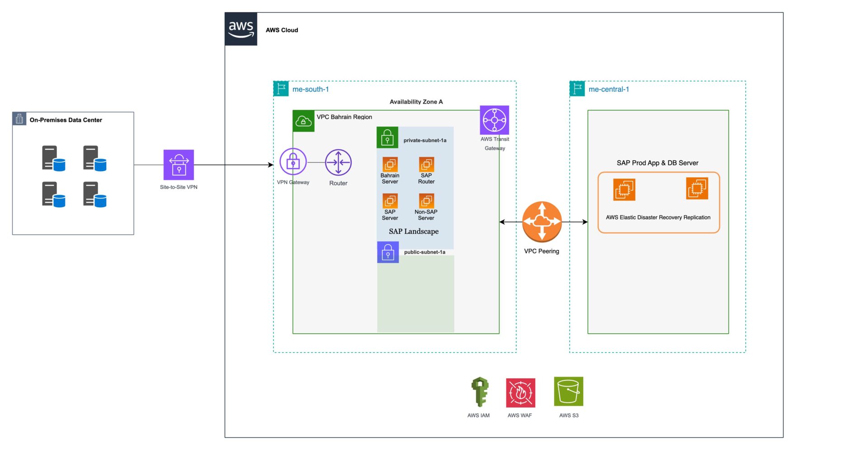This screenshot has height=450, width=868.
Task: Click the Non-SAP Server instance icon
Action: (x=426, y=201)
